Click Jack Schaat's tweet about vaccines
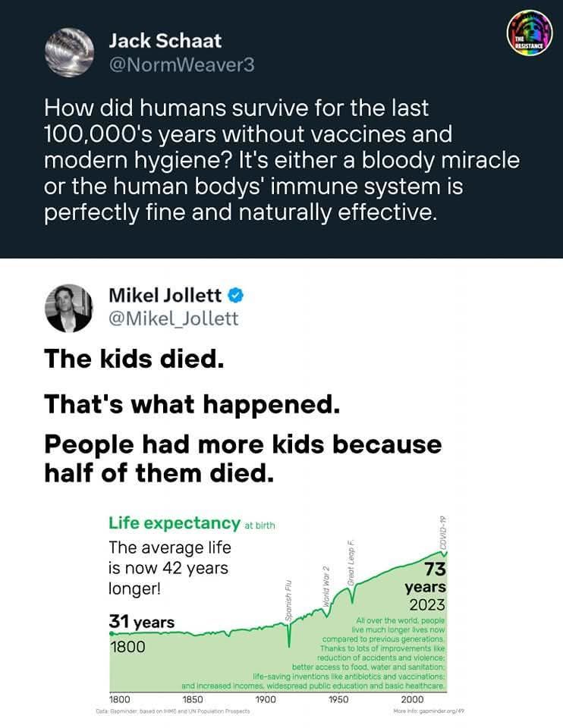Screen dimensions: 563x728 click(x=281, y=160)
